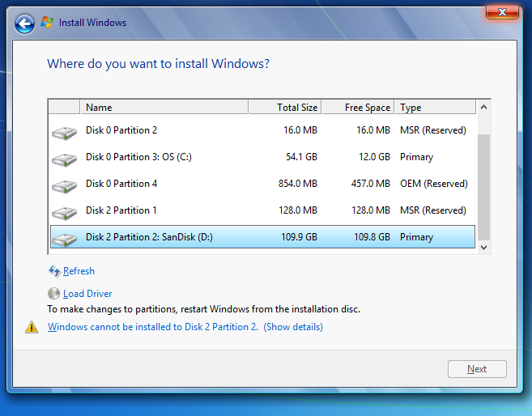
Task: Select Disk 0 Partition 2 row
Action: (262, 130)
